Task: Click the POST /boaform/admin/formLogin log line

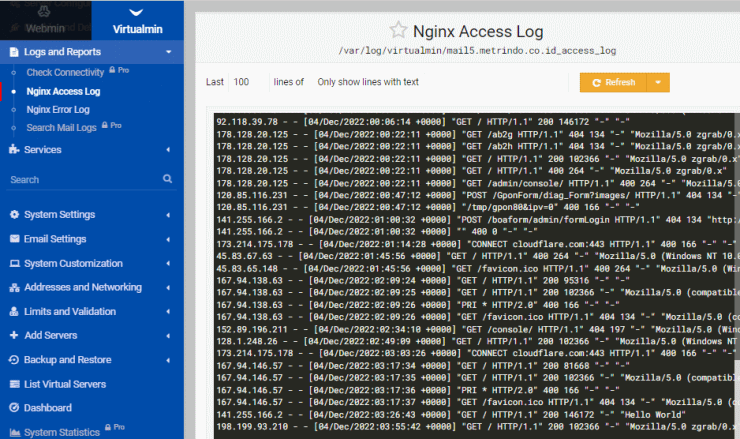Action: [x=477, y=220]
